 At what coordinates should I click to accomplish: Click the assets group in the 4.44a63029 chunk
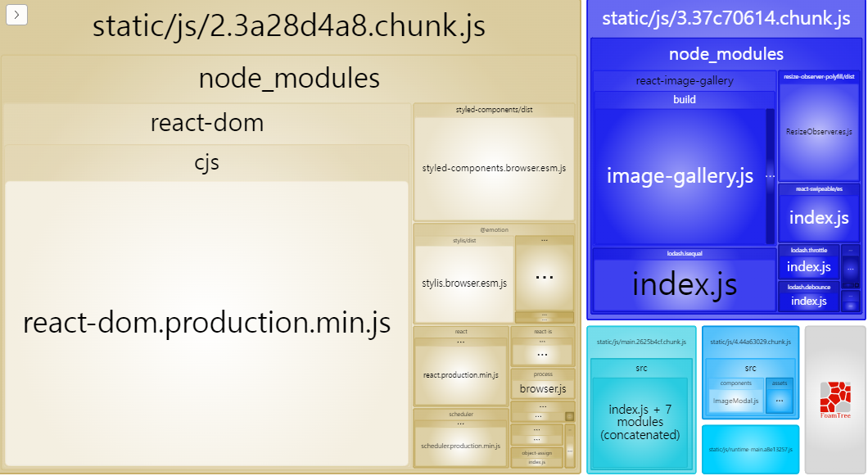tap(780, 396)
